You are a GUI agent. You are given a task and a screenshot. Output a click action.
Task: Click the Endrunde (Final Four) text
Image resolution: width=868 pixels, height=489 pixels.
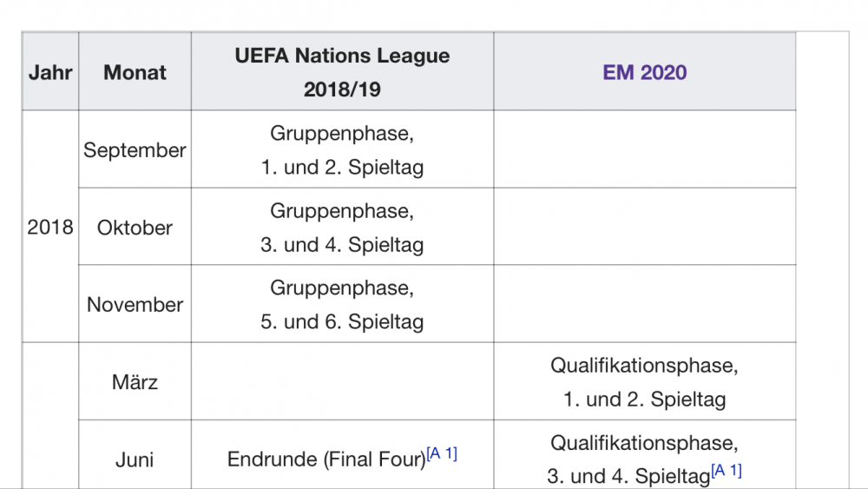pyautogui.click(x=326, y=459)
